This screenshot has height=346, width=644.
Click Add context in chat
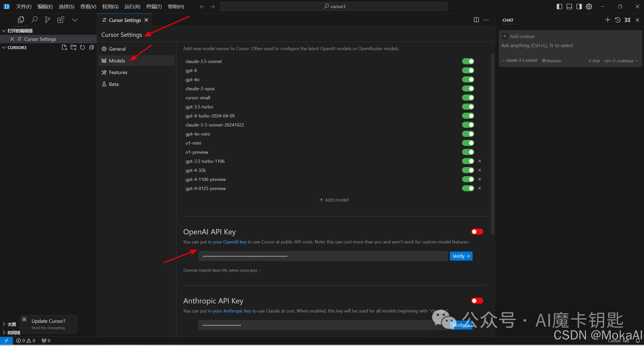(518, 36)
